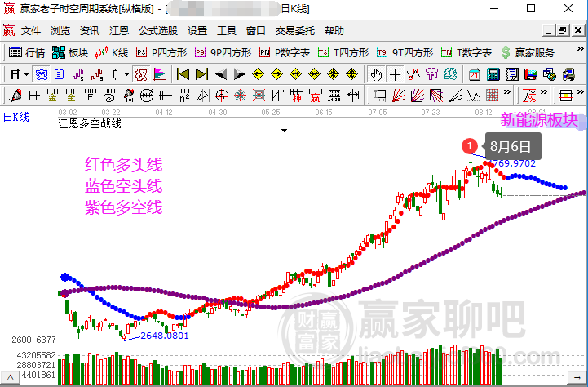Expand the 日 period dropdown arrow
The image size is (588, 387).
click(26, 74)
